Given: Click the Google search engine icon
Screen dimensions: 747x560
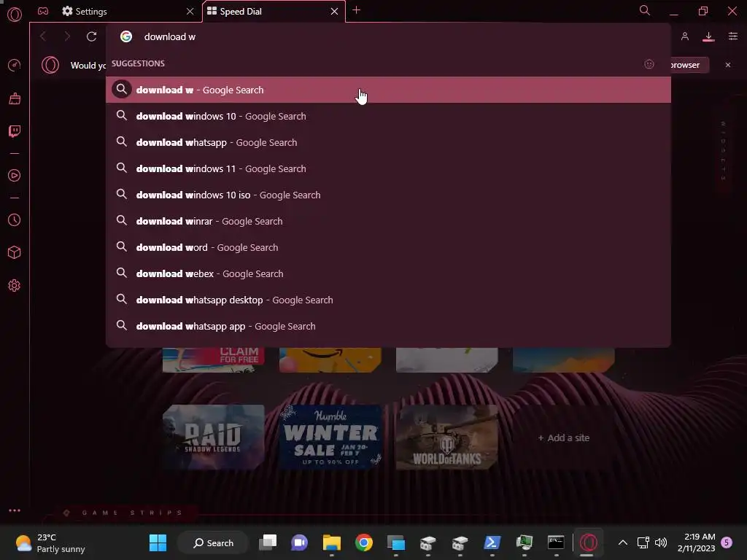Looking at the screenshot, I should (x=125, y=36).
